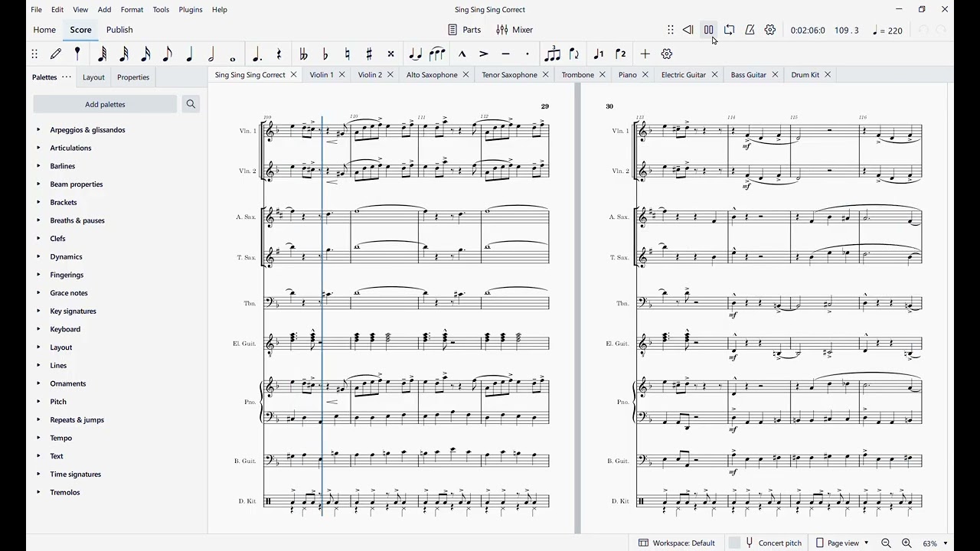Select the 16th note duration

pyautogui.click(x=145, y=54)
